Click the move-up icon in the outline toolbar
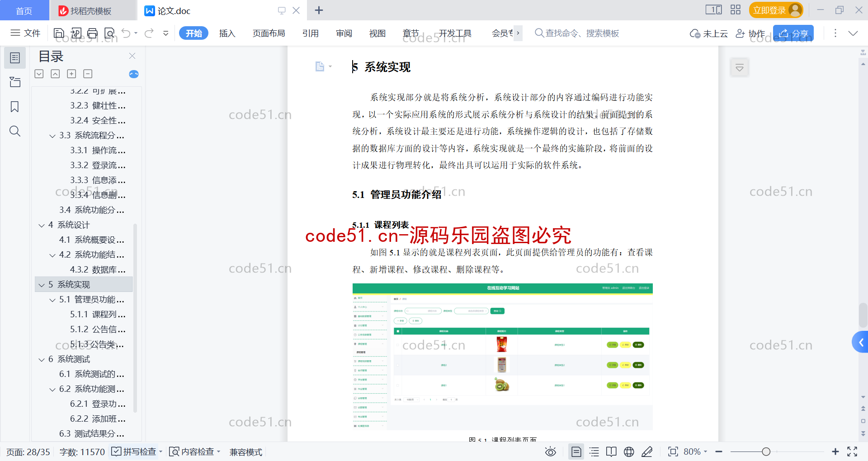 point(55,74)
